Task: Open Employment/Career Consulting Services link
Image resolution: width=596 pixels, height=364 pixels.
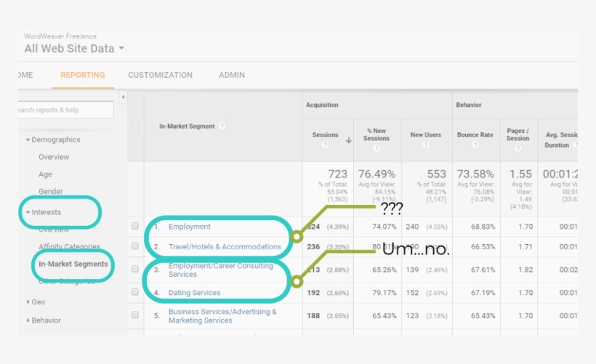Action: tap(221, 270)
